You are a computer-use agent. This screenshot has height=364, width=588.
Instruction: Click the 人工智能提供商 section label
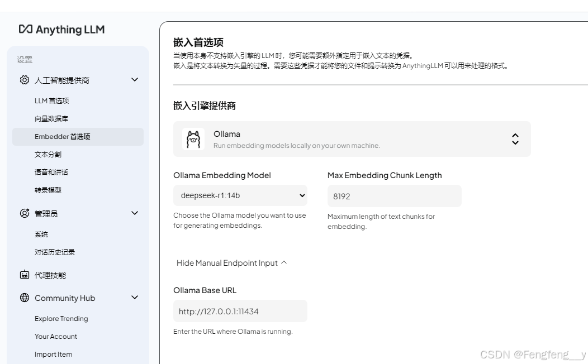62,80
